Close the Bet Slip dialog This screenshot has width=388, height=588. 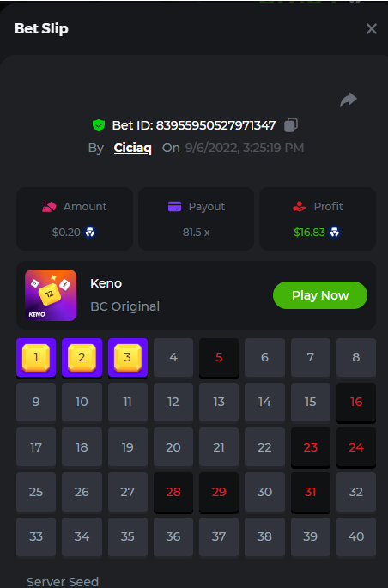pos(371,29)
